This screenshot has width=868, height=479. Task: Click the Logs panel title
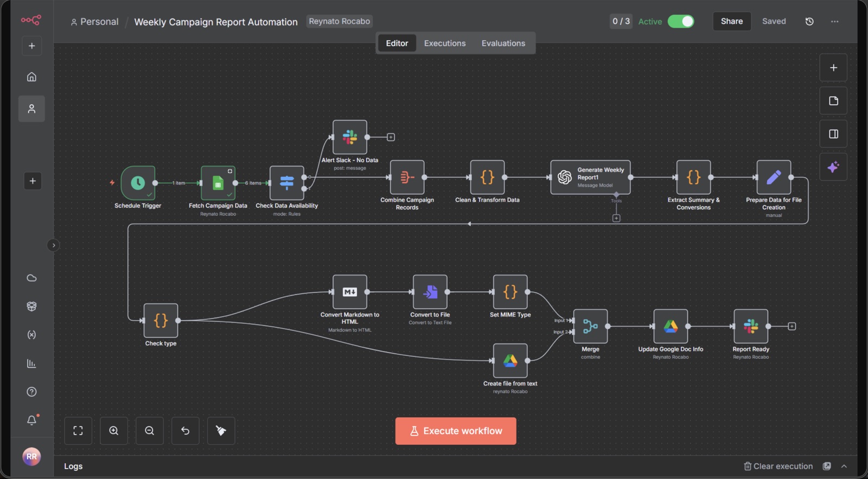click(73, 466)
